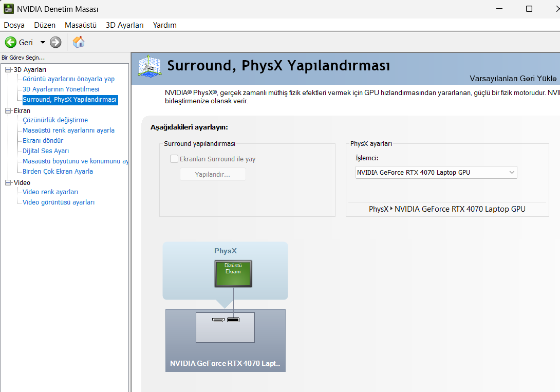Open Masaüstü boyutunu ve konumunu page
Screen dimensions: 560x392
[x=75, y=161]
